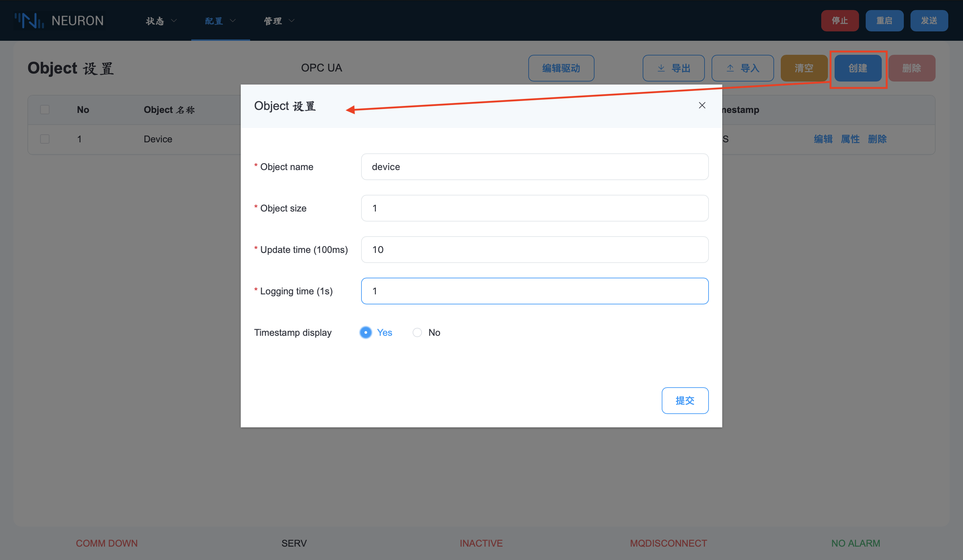Click the 重启 restart button
The height and width of the screenshot is (560, 963).
(x=884, y=21)
